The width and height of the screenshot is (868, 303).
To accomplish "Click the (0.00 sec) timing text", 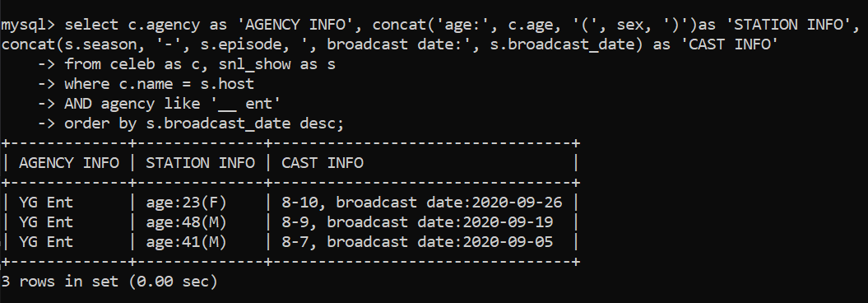I will (173, 282).
